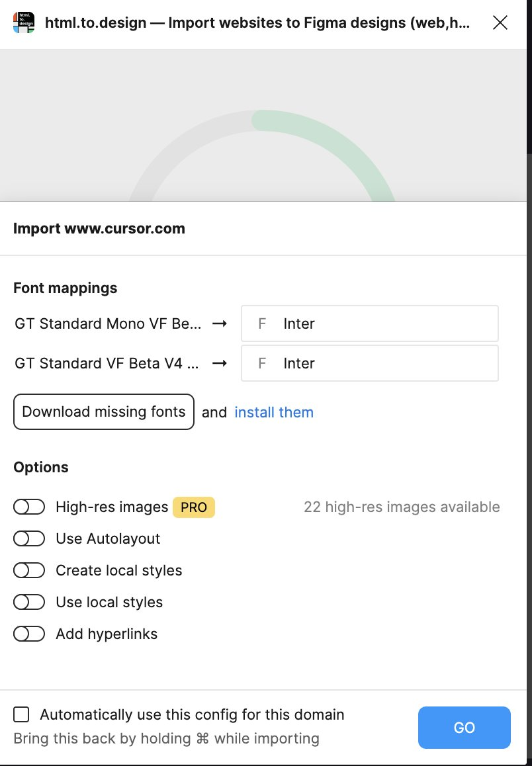Start the import with the GO button
The height and width of the screenshot is (766, 532).
464,728
